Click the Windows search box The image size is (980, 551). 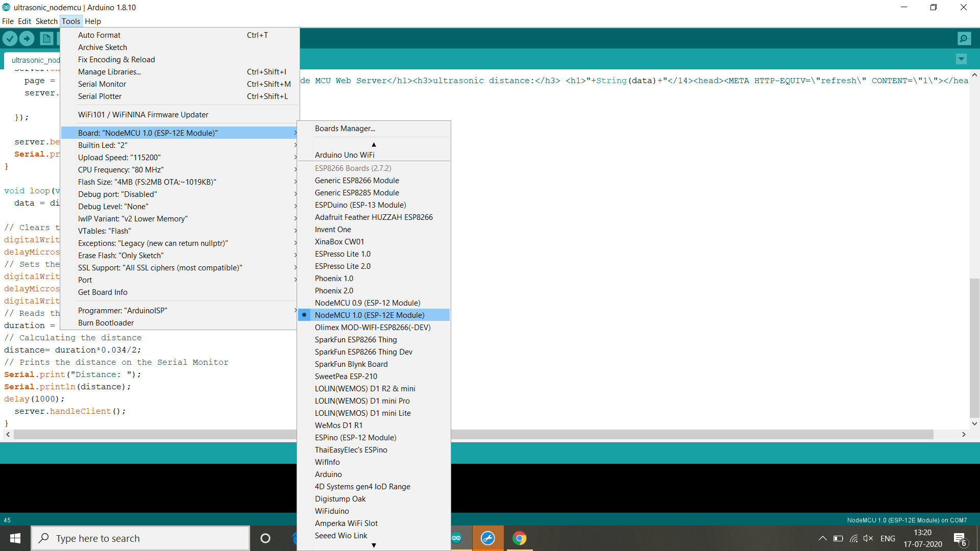(x=140, y=538)
